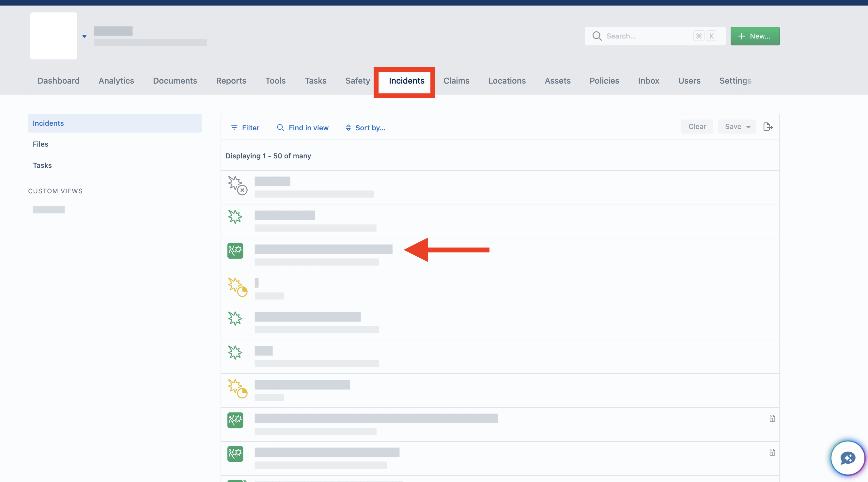Image resolution: width=868 pixels, height=482 pixels.
Task: Click the Clear button
Action: pos(697,126)
